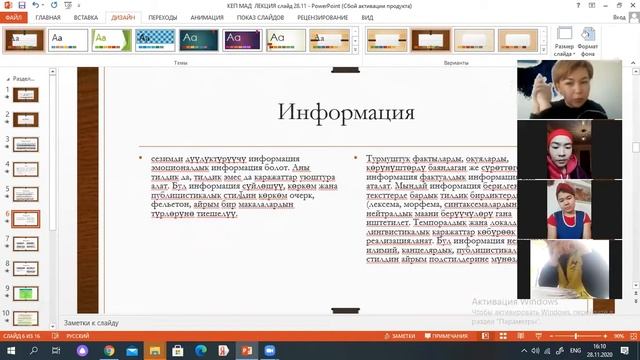The image size is (640, 360).
Task: Apply the dark teal theme
Action: [x=199, y=40]
